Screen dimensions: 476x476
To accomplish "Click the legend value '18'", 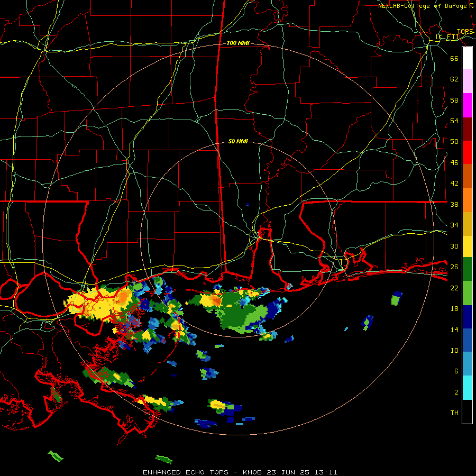I will click(454, 309).
